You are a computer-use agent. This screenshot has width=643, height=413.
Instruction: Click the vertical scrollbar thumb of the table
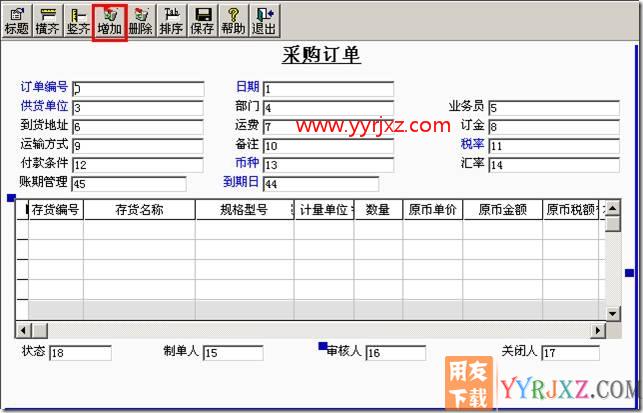(613, 224)
